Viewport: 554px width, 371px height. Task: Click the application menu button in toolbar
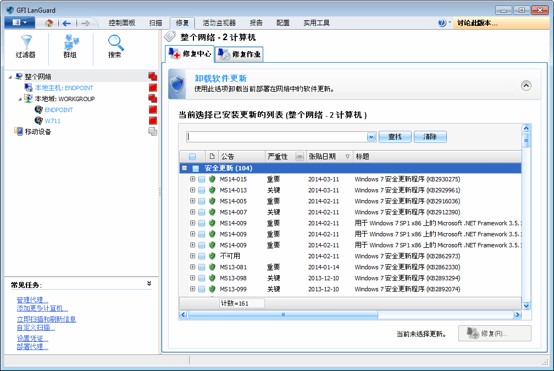point(19,23)
